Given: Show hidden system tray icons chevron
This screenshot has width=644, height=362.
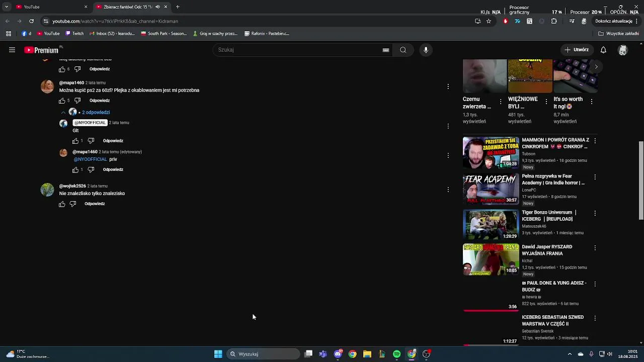Looking at the screenshot, I should [x=570, y=354].
